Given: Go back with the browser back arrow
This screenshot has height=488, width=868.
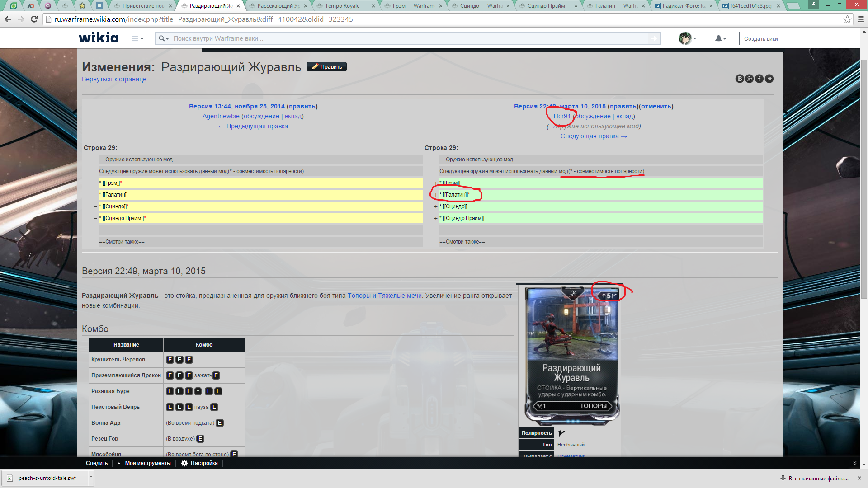Looking at the screenshot, I should tap(8, 19).
